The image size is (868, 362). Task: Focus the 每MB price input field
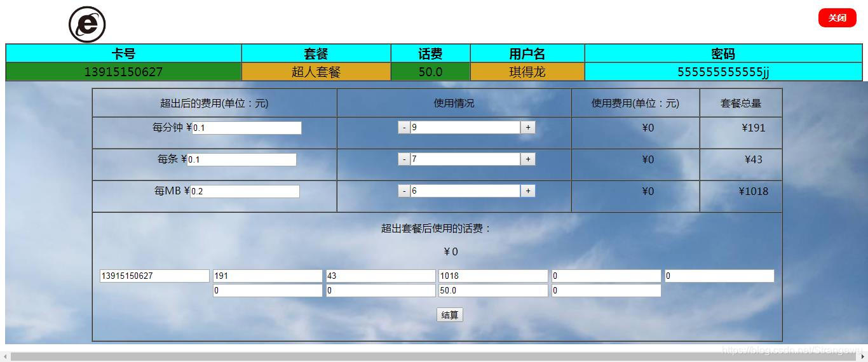coord(245,192)
